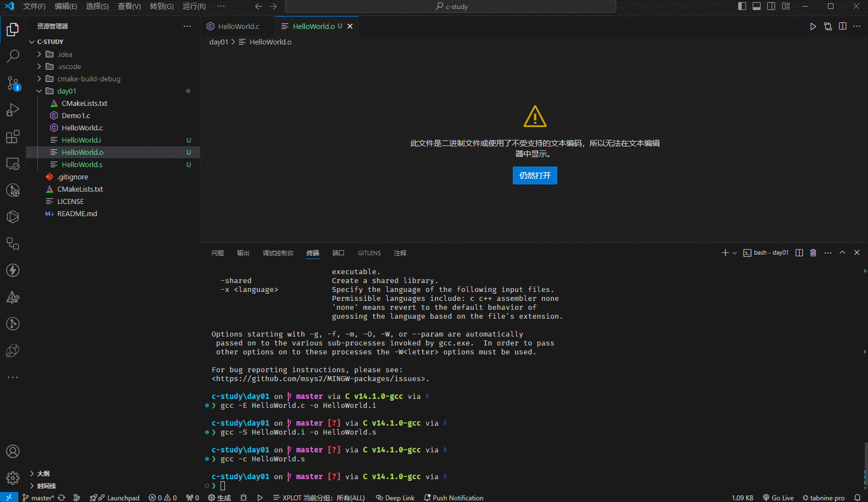Toggle the primary sidebar layout button

(x=742, y=6)
